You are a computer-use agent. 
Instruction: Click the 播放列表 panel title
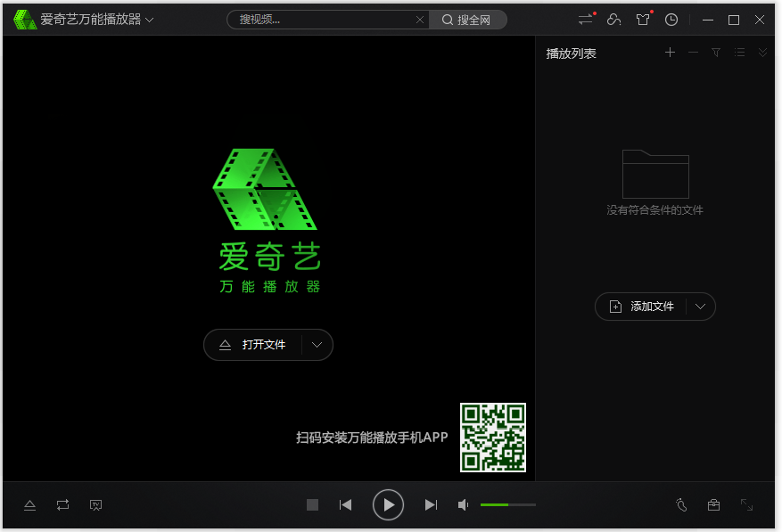pyautogui.click(x=571, y=53)
